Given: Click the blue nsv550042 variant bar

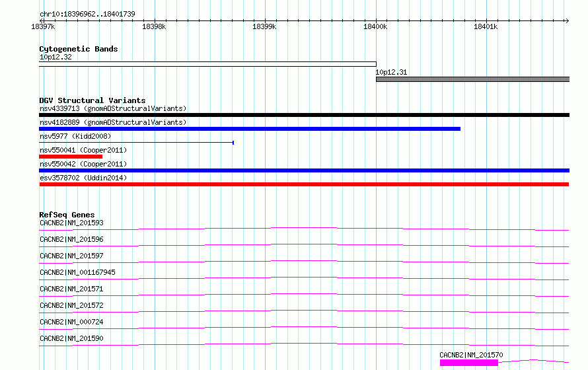Looking at the screenshot, I should tap(304, 170).
